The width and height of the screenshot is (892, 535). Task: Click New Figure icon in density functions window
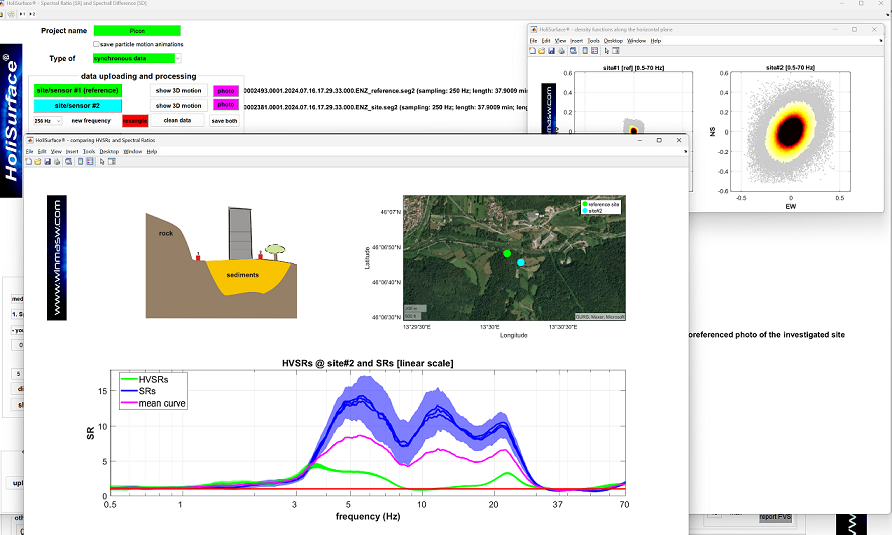532,51
